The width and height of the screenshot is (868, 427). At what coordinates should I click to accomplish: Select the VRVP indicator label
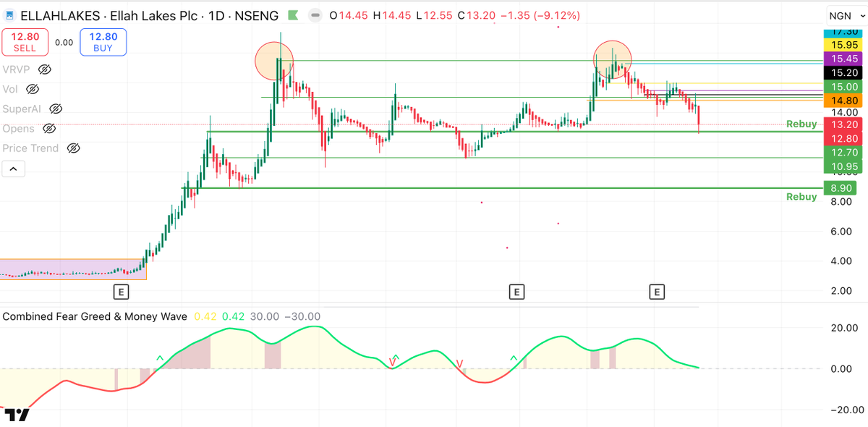(17, 69)
